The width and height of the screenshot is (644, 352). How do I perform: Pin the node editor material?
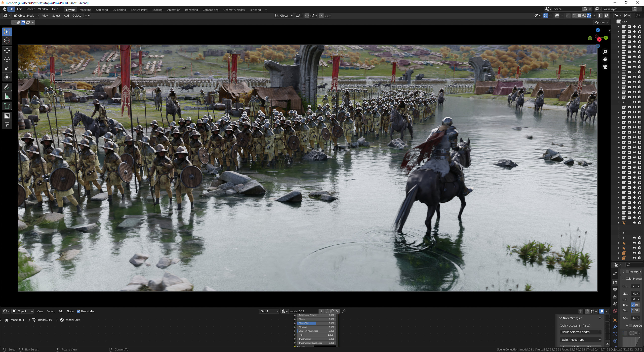[344, 311]
